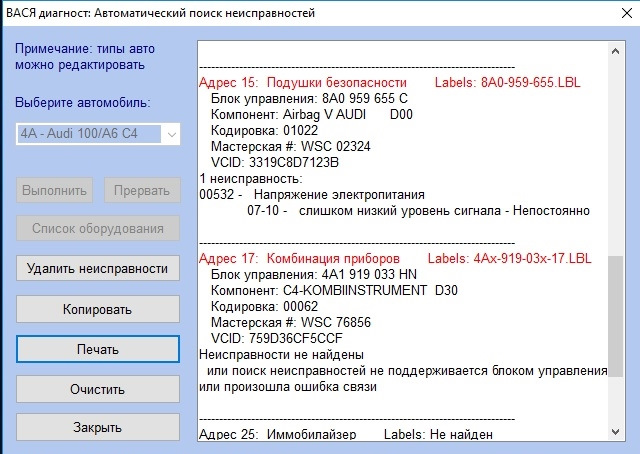Close the ВАСЯ диагност dialog window
The height and width of the screenshot is (454, 640).
coord(627,13)
